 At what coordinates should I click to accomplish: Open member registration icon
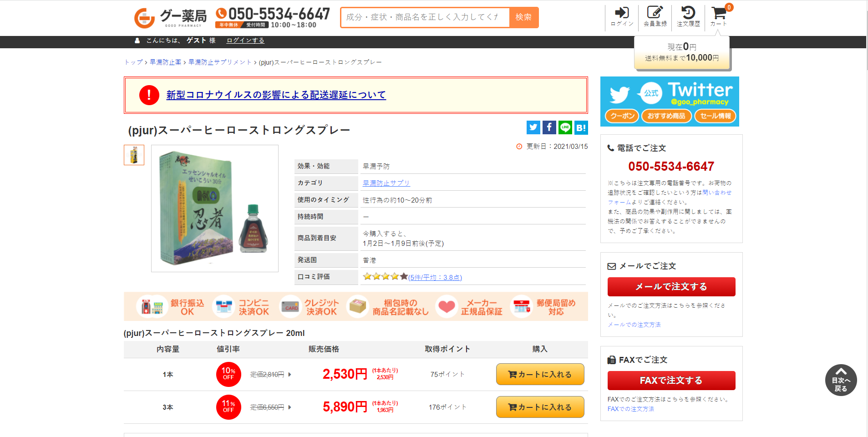tap(655, 16)
